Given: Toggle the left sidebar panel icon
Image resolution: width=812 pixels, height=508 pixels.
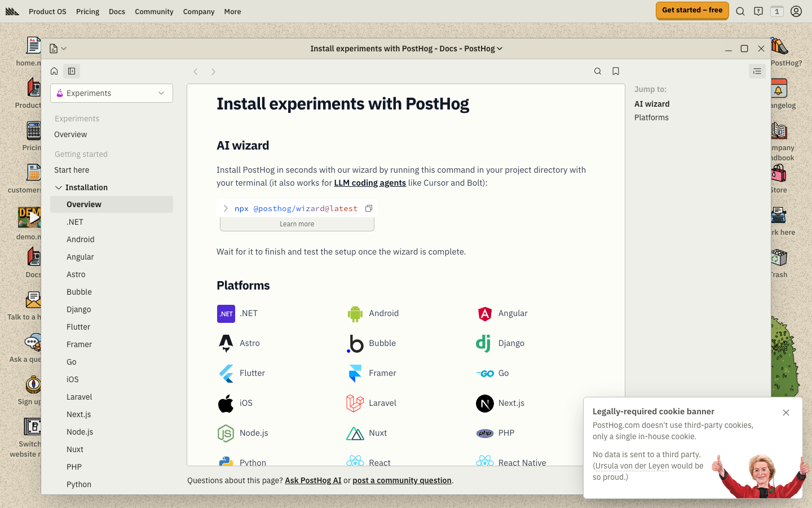Looking at the screenshot, I should (x=72, y=71).
